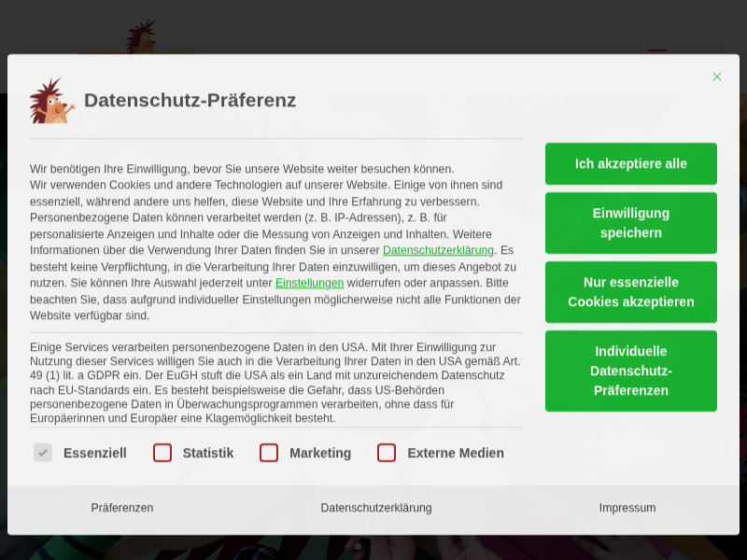
Task: Enable the Statistik cookies checkbox
Action: 162,453
